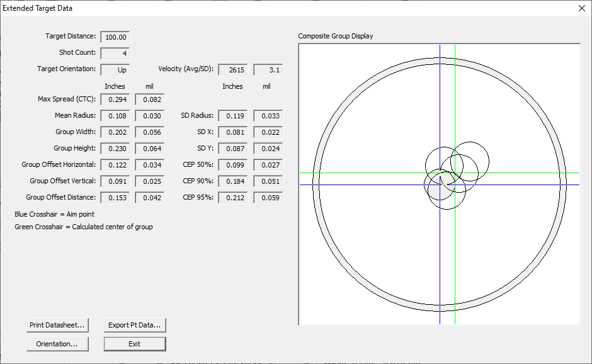The height and width of the screenshot is (364, 592).
Task: Select the Group Height inches value 0.230
Action: pyautogui.click(x=115, y=149)
